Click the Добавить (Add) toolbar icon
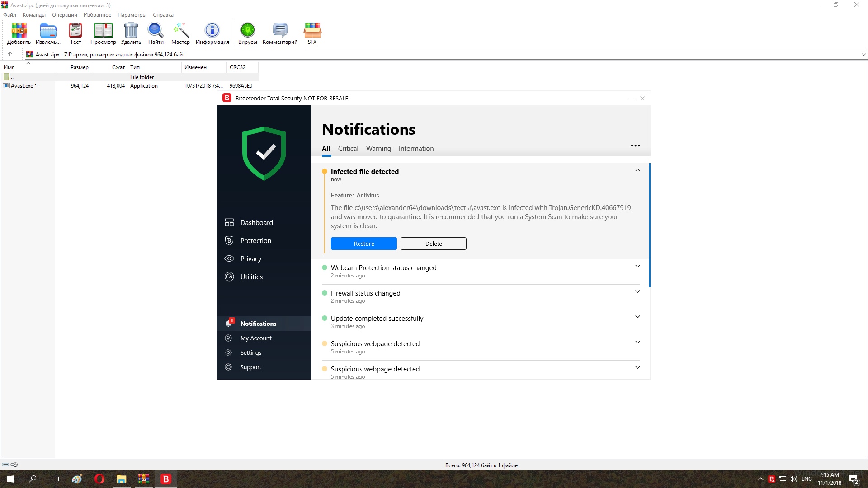Image resolution: width=868 pixels, height=488 pixels. (x=19, y=33)
